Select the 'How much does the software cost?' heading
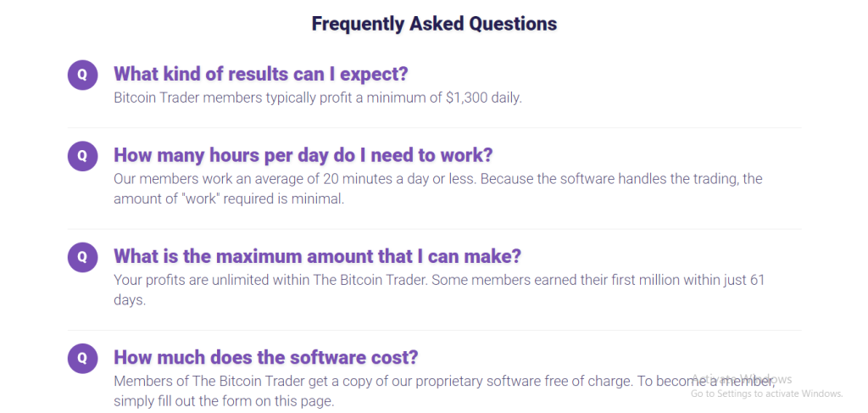 click(265, 357)
